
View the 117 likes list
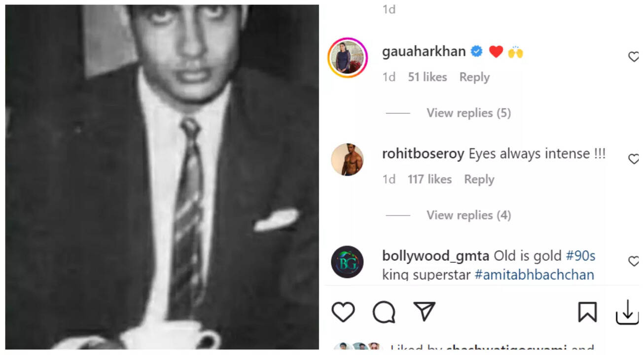[x=429, y=179]
